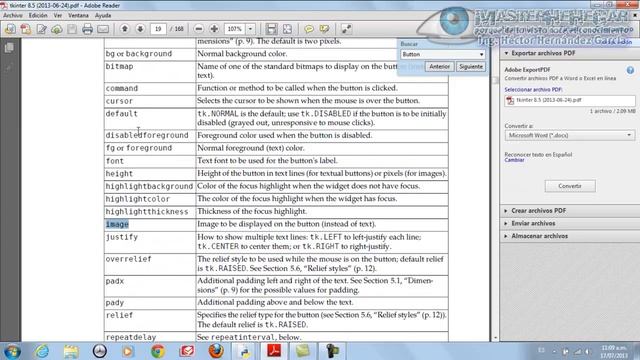Click the repeatdelay option name

point(131,338)
